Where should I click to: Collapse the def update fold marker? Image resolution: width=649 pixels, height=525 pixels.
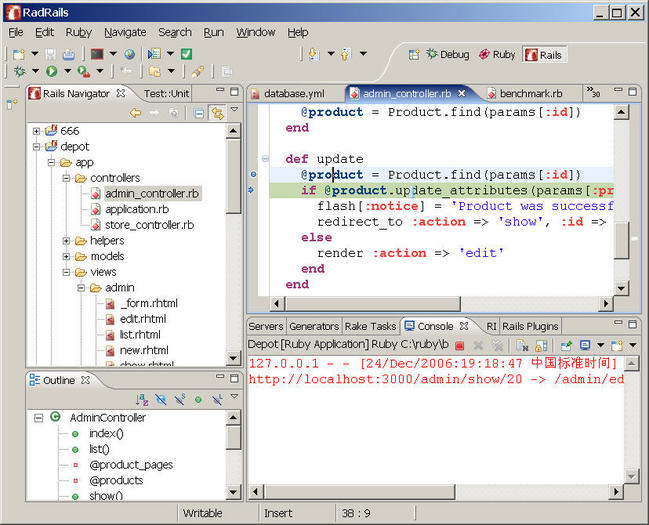265,159
